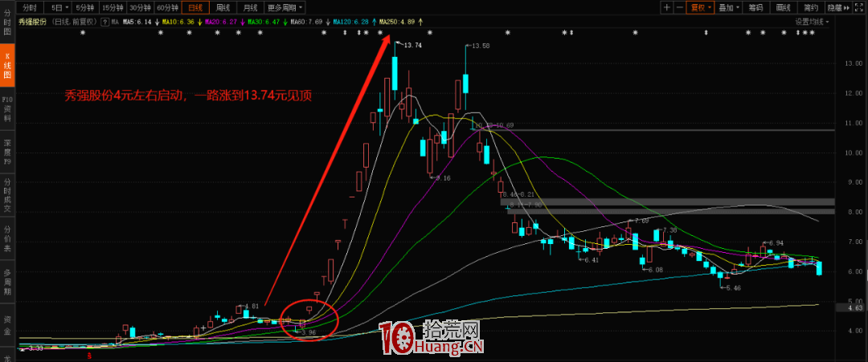
Task: Click the 筹码 chip distribution button
Action: tap(755, 8)
